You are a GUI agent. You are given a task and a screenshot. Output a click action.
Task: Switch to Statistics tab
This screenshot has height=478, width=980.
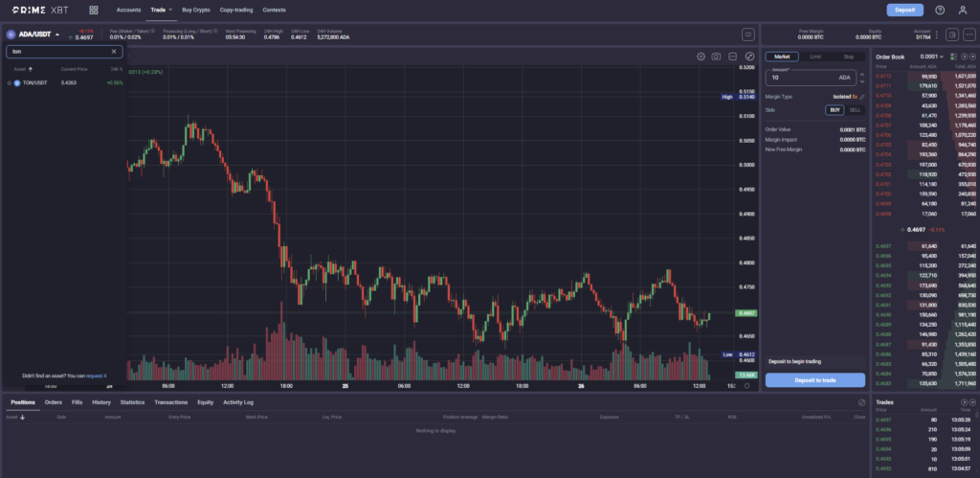(132, 402)
